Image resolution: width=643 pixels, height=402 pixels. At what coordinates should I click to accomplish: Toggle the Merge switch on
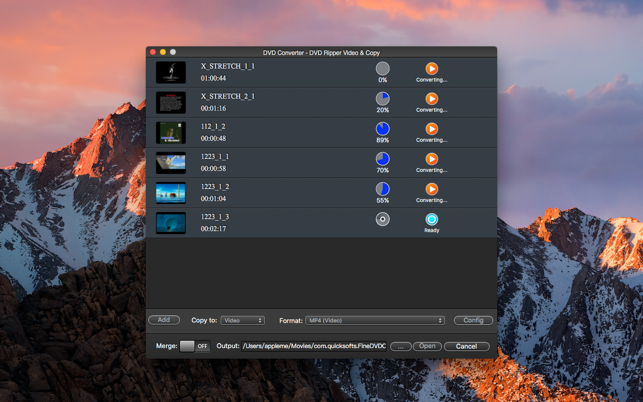click(x=195, y=346)
